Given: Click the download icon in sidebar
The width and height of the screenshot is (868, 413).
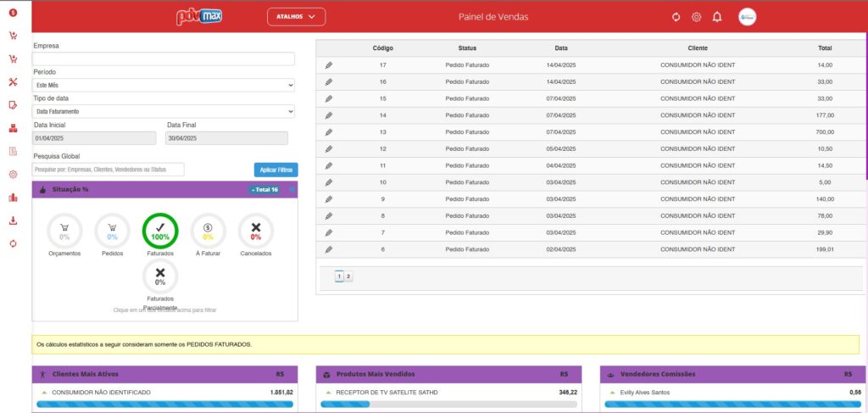Looking at the screenshot, I should coord(13,220).
